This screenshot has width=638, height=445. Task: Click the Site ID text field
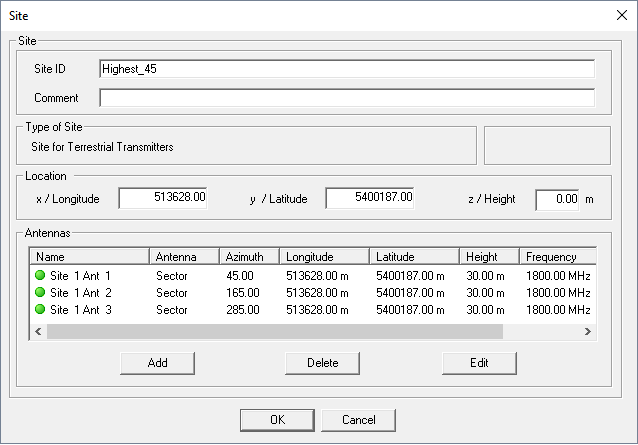click(x=346, y=69)
